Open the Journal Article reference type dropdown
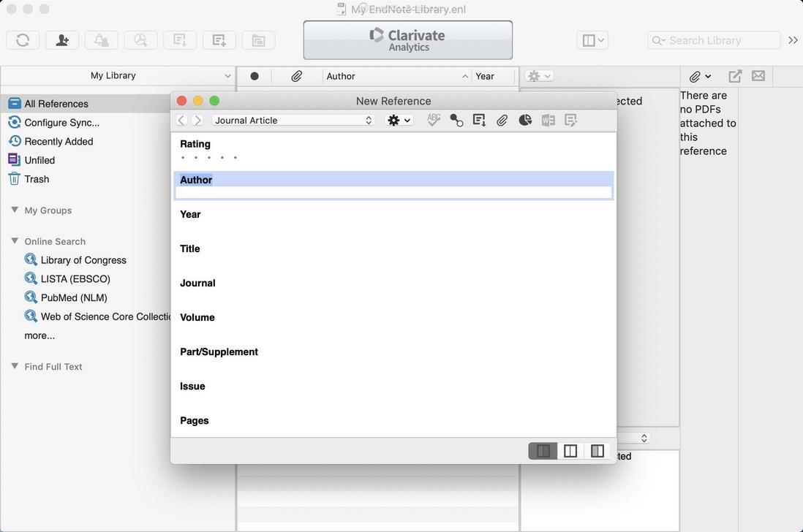 [293, 120]
